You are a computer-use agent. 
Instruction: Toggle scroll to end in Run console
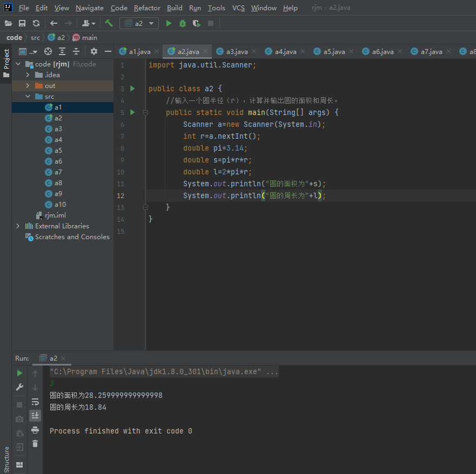tap(35, 415)
